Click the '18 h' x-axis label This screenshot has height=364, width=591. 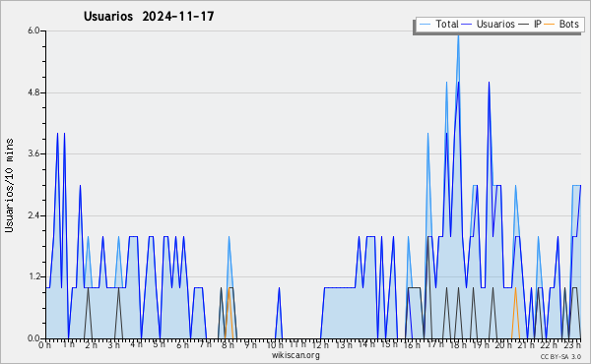point(458,344)
